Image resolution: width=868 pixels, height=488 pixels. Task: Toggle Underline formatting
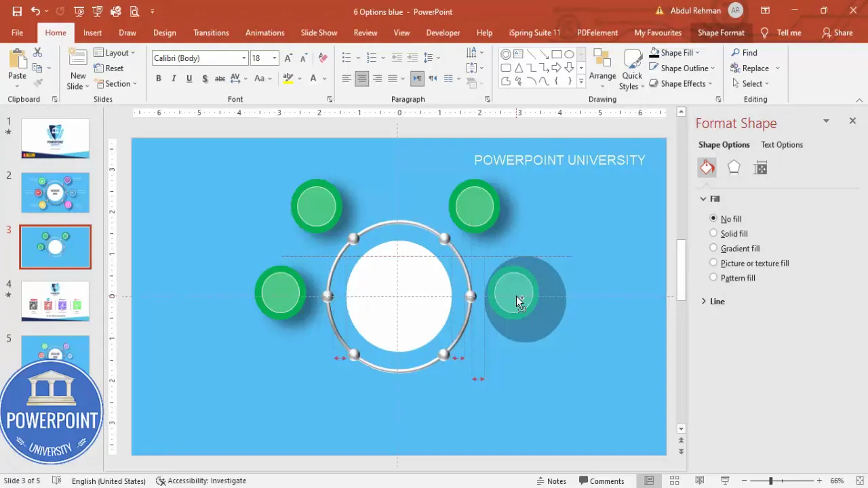[x=189, y=79]
